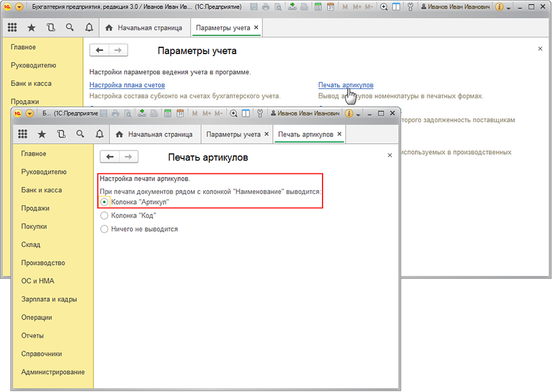Go back arrow in Печать артикулов form
The width and height of the screenshot is (553, 392).
click(x=110, y=157)
